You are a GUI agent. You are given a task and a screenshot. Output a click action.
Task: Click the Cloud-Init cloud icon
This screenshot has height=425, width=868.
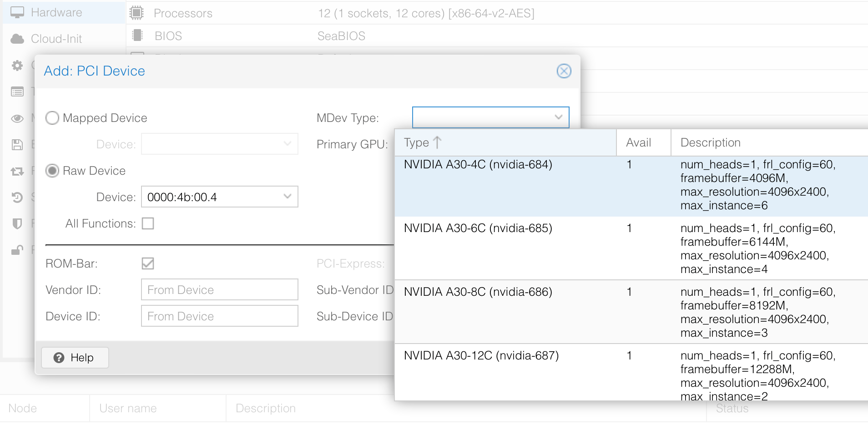coord(17,39)
